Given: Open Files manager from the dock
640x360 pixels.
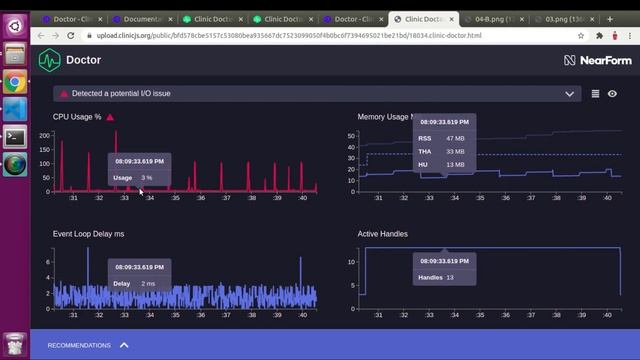Looking at the screenshot, I should point(15,54).
